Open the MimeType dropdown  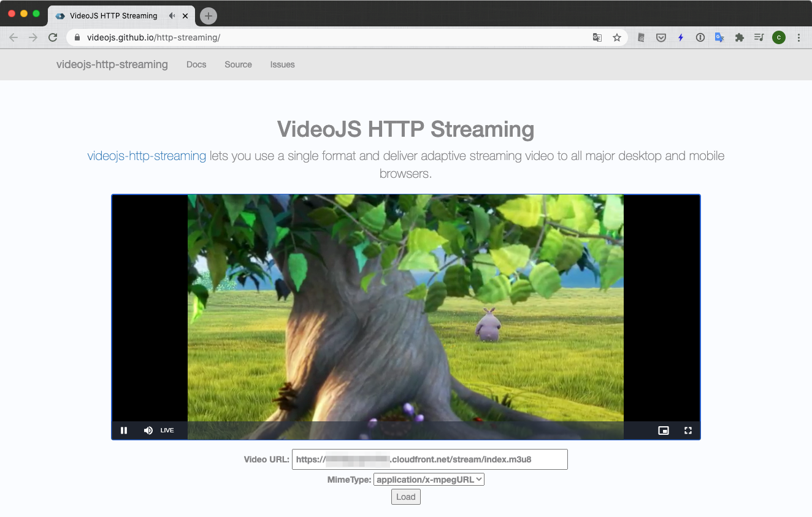click(429, 480)
